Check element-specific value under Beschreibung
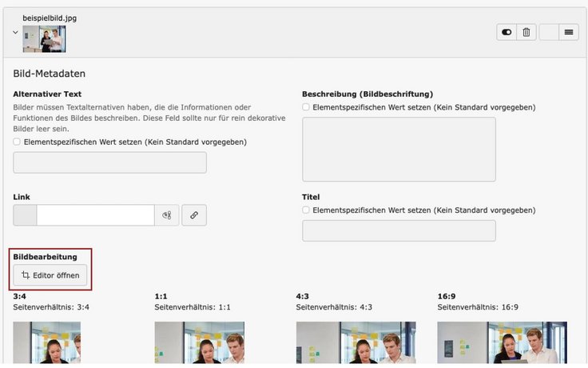This screenshot has height=368, width=588. [x=306, y=107]
